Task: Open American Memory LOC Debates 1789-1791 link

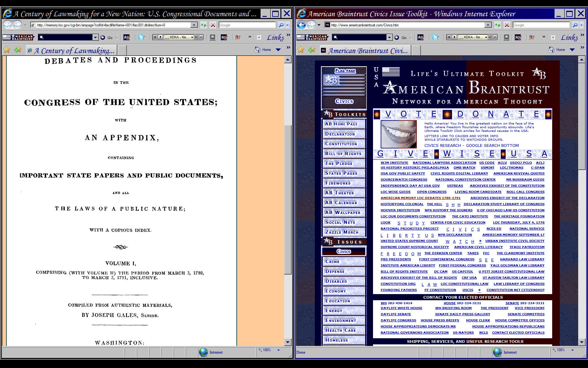Action: point(420,198)
